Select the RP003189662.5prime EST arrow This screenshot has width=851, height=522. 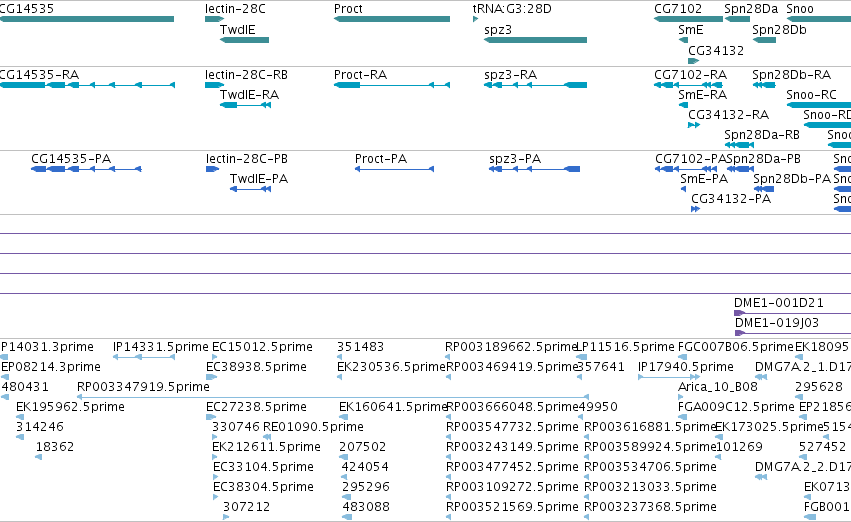coord(448,357)
